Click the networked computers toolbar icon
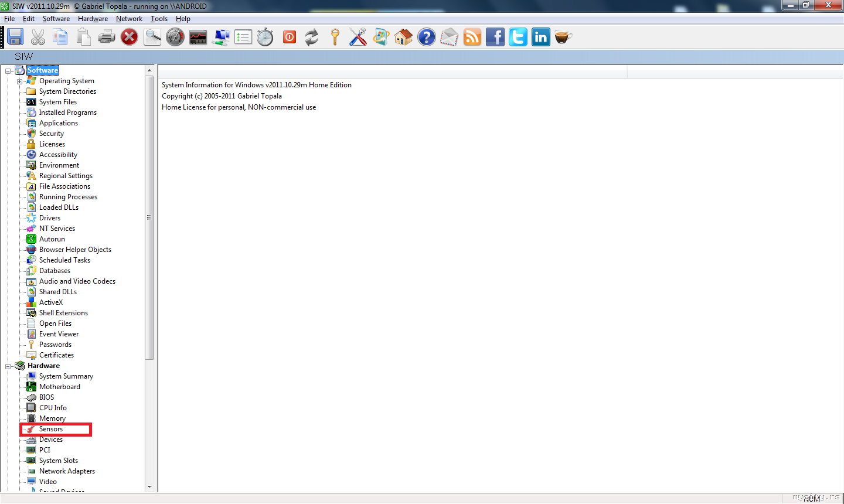 coord(221,37)
